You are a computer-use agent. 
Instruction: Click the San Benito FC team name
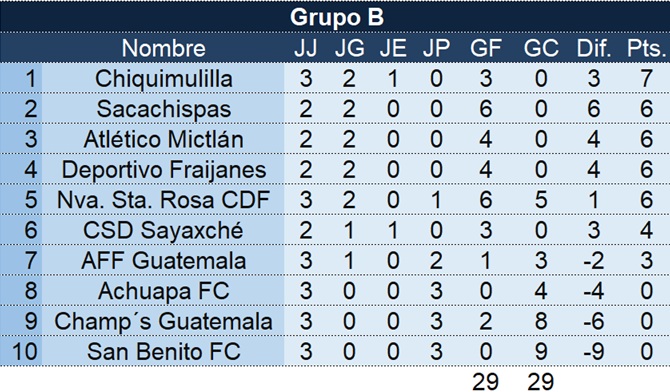[163, 352]
